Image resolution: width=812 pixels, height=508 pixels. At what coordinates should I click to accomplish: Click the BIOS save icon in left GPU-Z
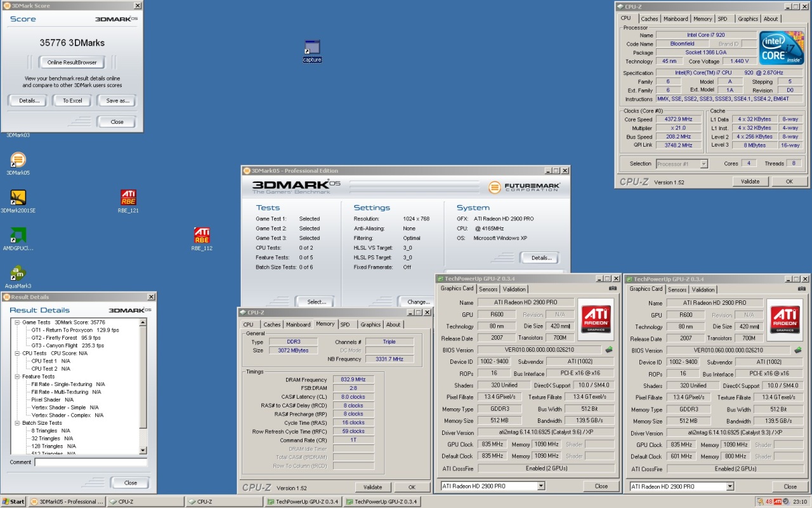click(x=609, y=349)
